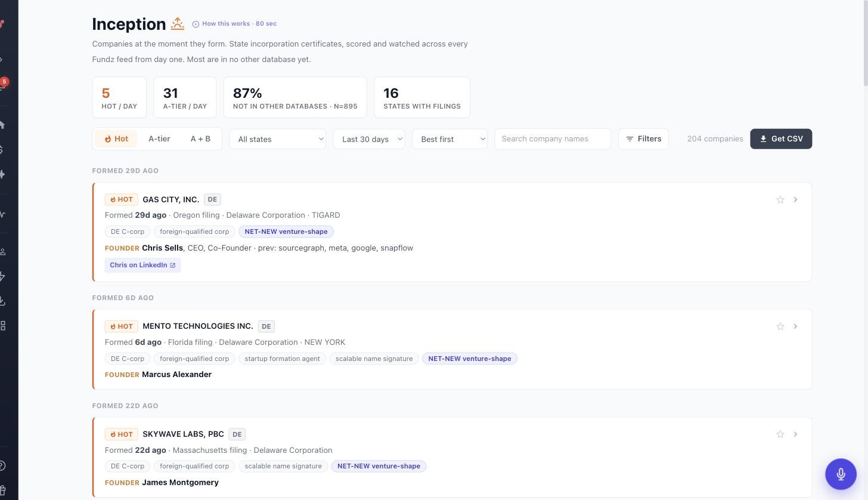Viewport: 868px width, 500px height.
Task: Open the All states dropdown
Action: pyautogui.click(x=278, y=139)
